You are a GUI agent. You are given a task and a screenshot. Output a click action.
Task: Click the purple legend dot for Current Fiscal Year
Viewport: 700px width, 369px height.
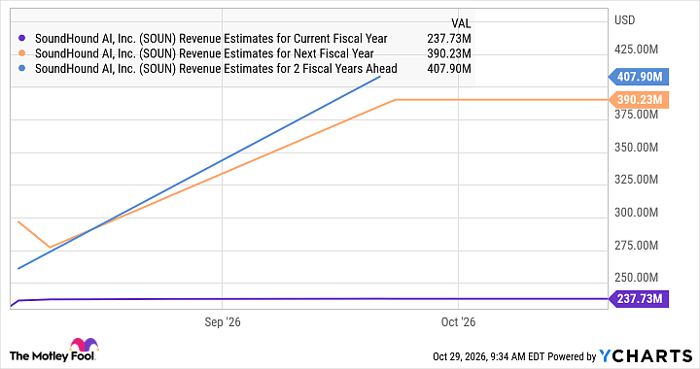pyautogui.click(x=22, y=39)
